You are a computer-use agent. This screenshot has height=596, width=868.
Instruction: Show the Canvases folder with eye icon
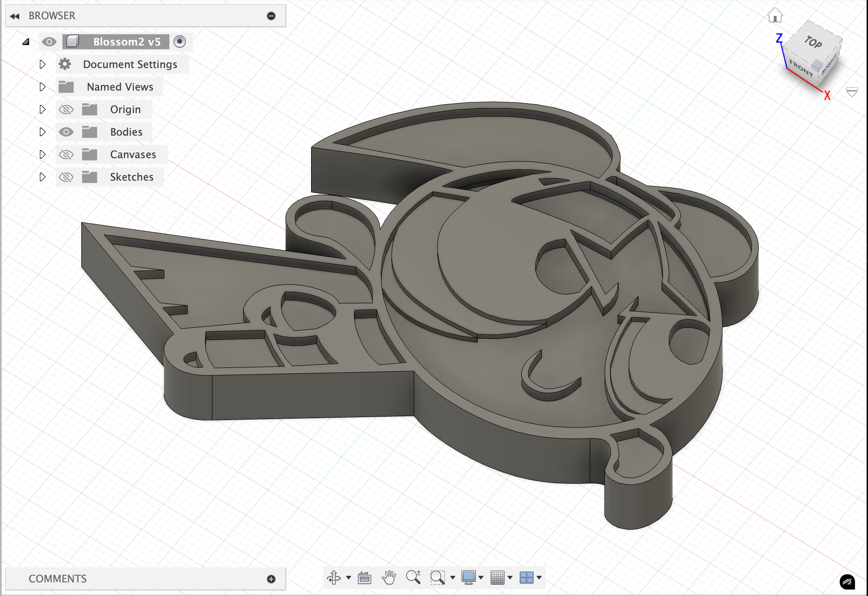[x=66, y=155]
